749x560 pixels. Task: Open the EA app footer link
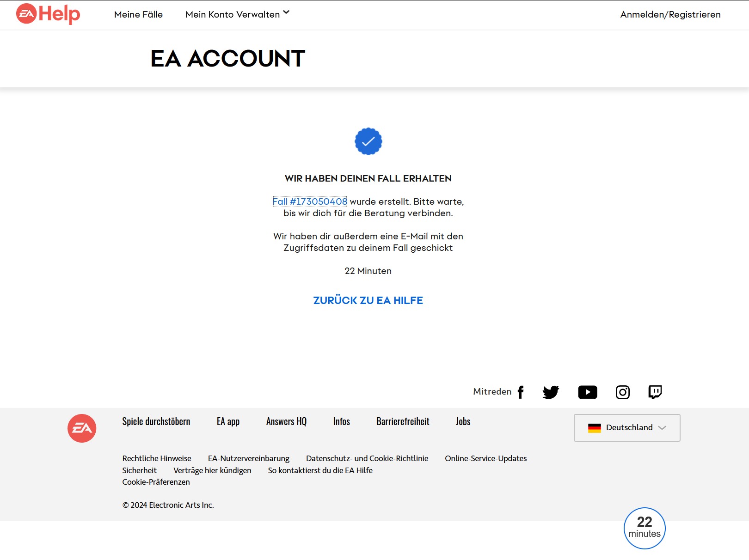click(x=228, y=421)
